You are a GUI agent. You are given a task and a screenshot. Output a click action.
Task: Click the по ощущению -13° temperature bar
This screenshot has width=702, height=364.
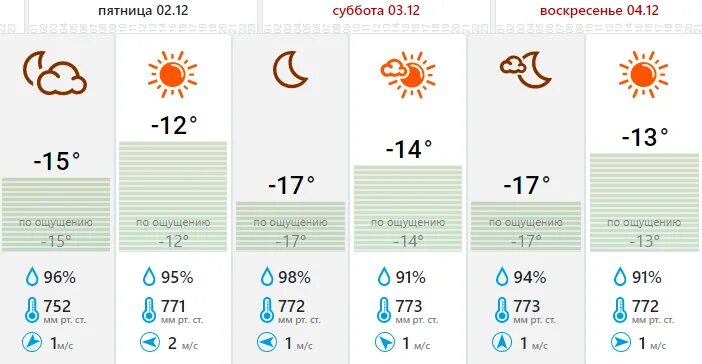[x=644, y=202]
